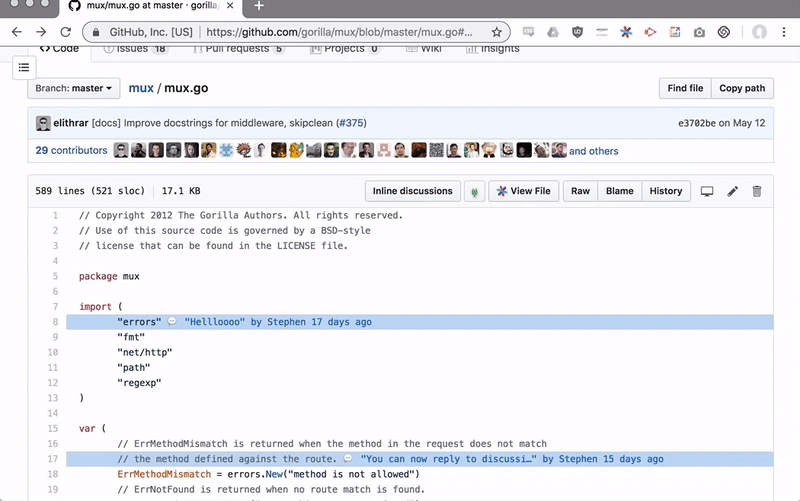Viewport: 800px width, 501px height.
Task: Click the browser reload icon
Action: point(68,32)
